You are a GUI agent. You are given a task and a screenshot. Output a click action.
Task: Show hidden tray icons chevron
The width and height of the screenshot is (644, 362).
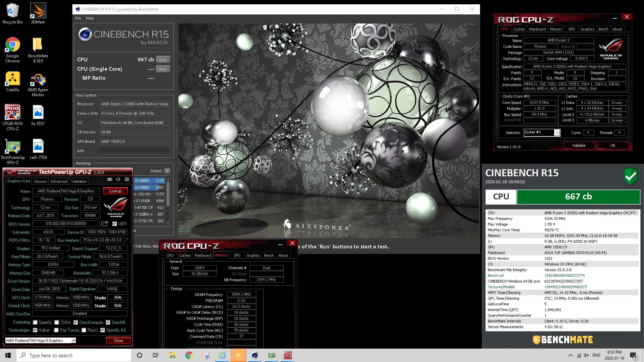click(571, 355)
